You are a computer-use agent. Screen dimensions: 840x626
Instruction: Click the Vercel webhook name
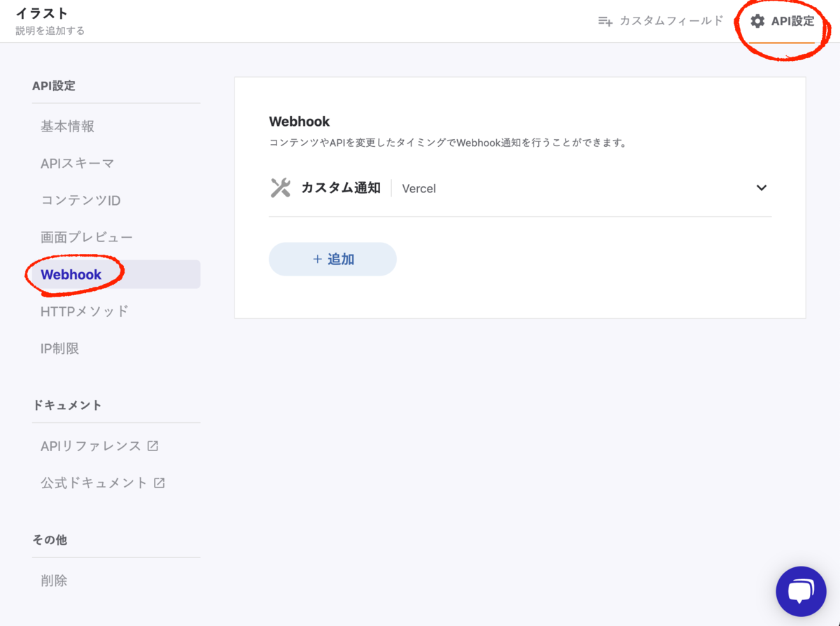419,188
